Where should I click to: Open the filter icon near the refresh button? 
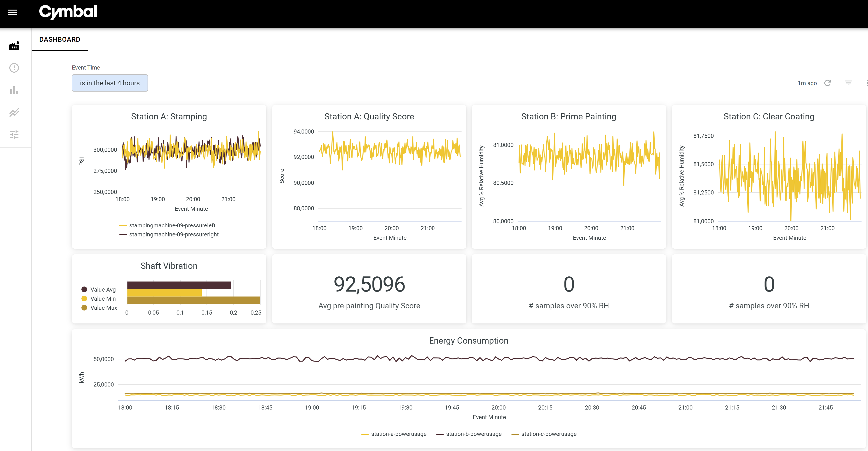(x=848, y=83)
